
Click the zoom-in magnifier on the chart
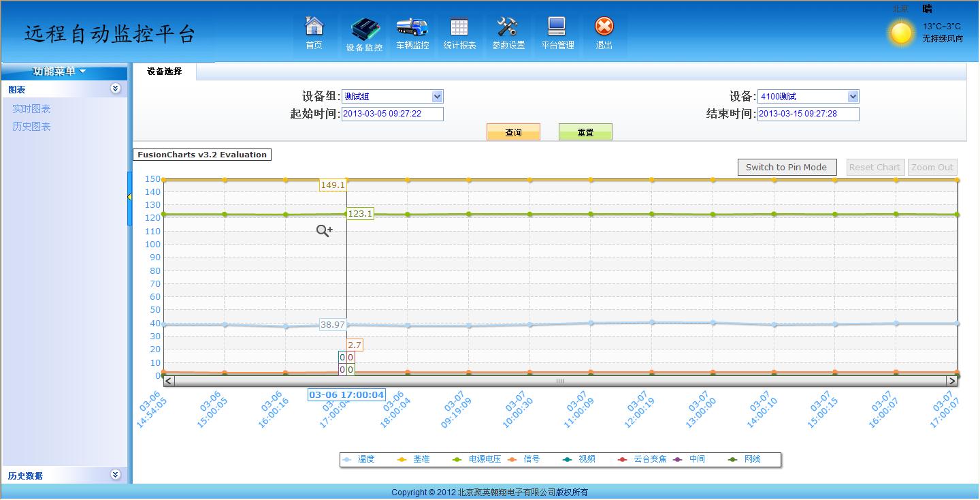point(323,231)
